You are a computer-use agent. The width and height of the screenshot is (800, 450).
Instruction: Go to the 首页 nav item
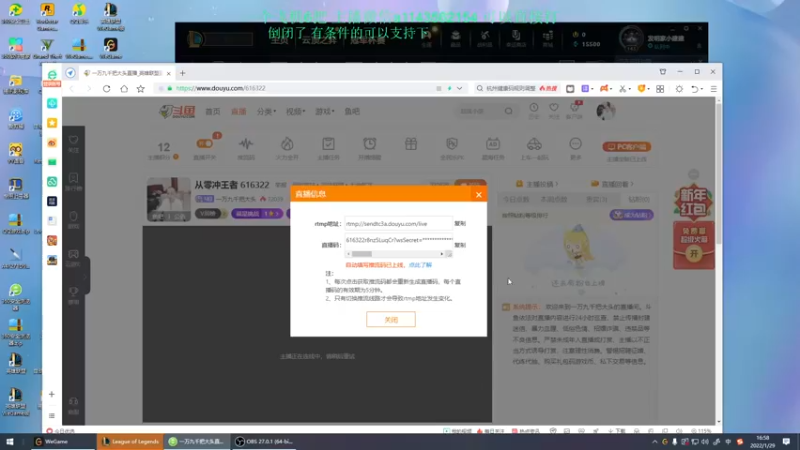[x=213, y=111]
